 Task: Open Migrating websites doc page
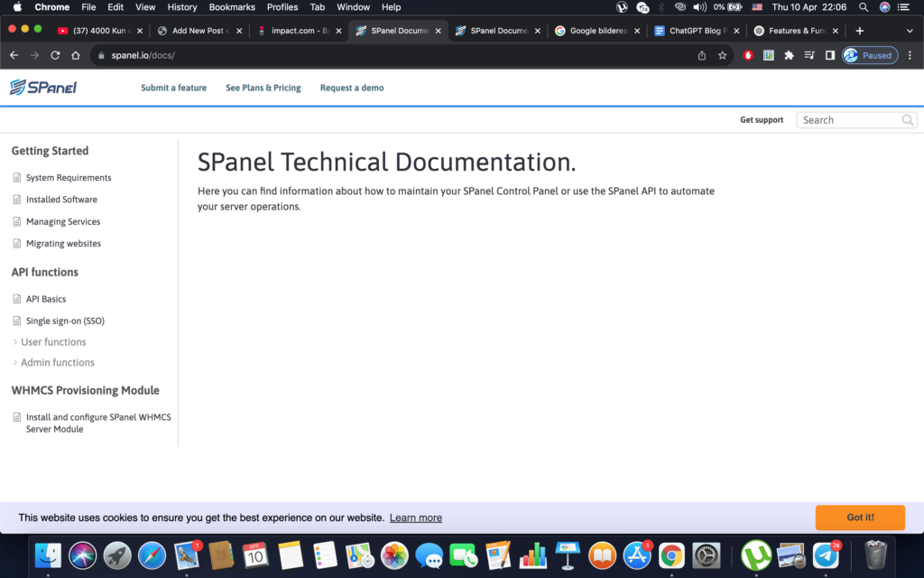click(x=63, y=244)
